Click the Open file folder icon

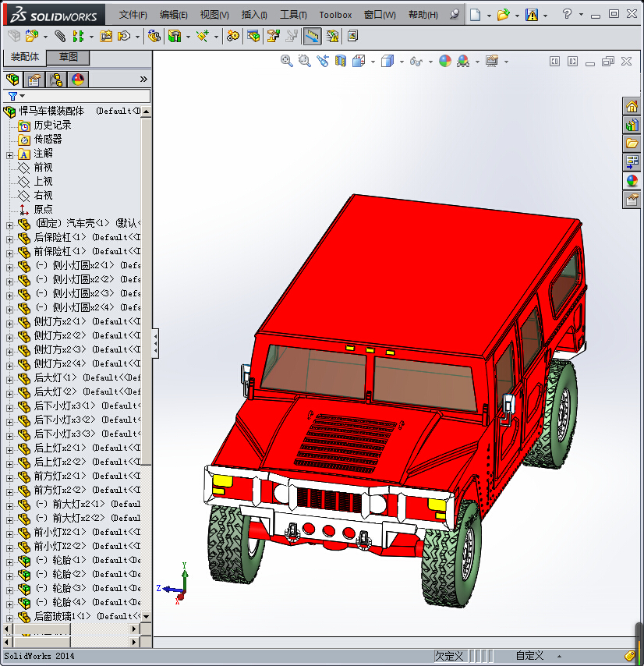tap(503, 15)
